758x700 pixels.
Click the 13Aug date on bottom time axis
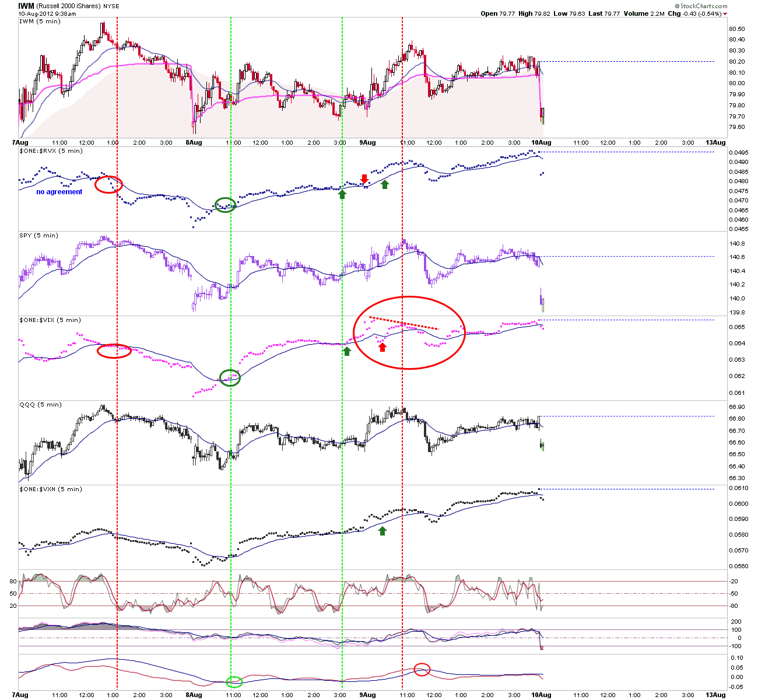[x=715, y=695]
